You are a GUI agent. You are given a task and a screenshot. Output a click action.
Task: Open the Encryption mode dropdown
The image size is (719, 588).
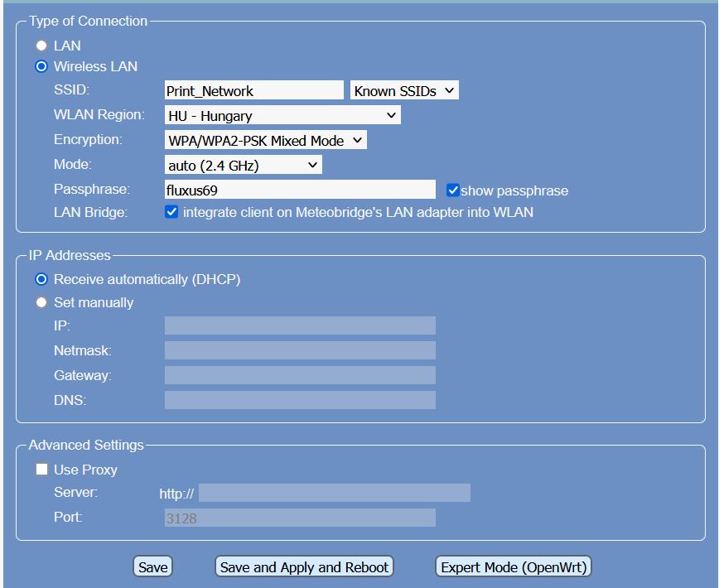coord(265,140)
